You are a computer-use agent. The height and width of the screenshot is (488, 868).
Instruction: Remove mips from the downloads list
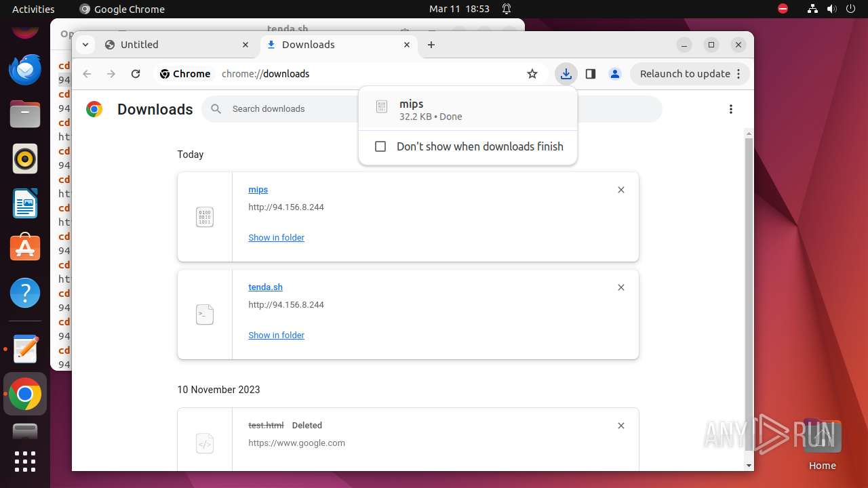[621, 190]
